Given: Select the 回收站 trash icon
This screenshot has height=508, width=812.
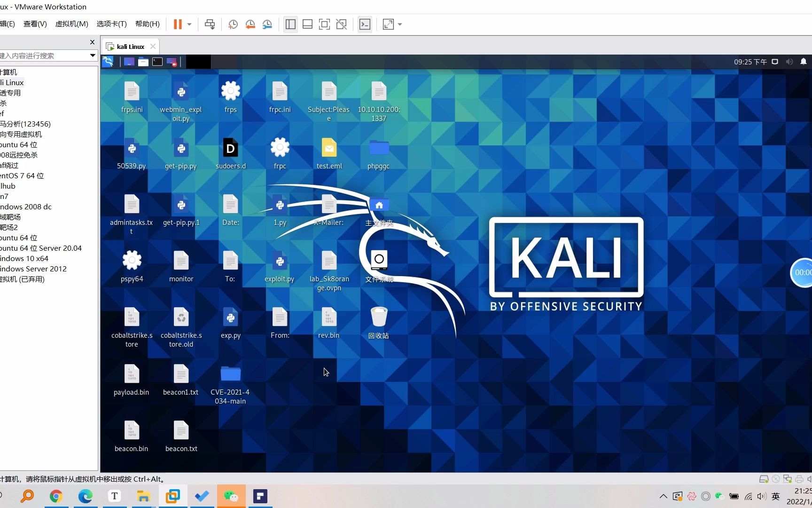Looking at the screenshot, I should [x=379, y=323].
